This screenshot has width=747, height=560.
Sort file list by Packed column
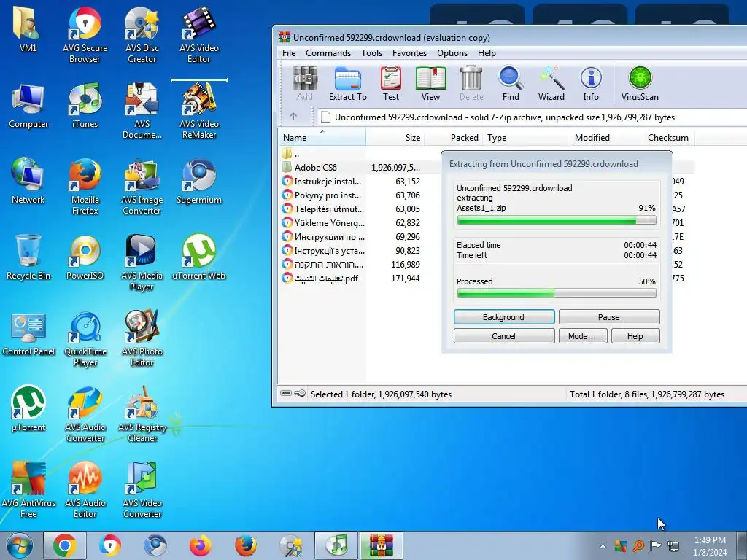453,138
